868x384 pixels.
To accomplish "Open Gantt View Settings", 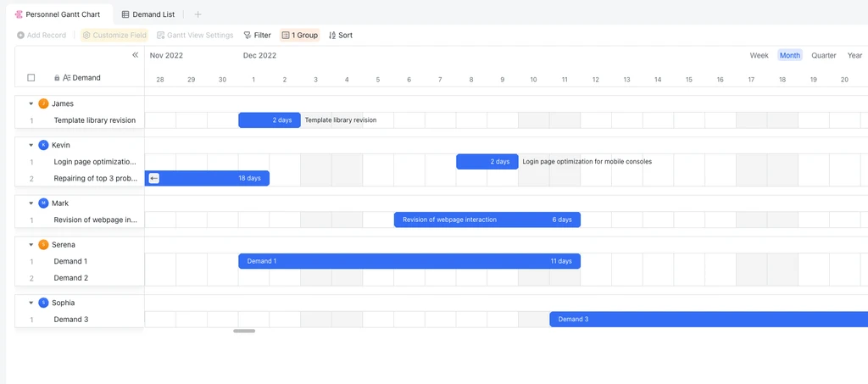I will tap(195, 36).
